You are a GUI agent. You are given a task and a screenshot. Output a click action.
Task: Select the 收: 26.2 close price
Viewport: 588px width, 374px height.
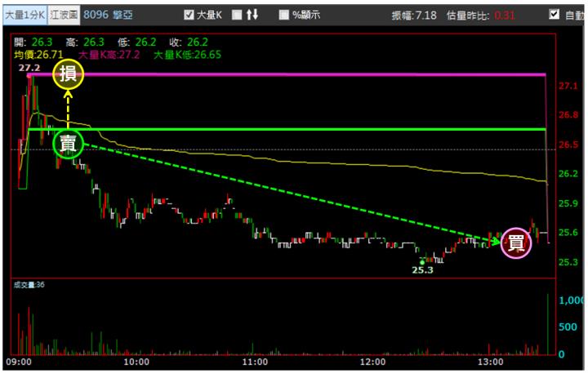click(x=189, y=42)
